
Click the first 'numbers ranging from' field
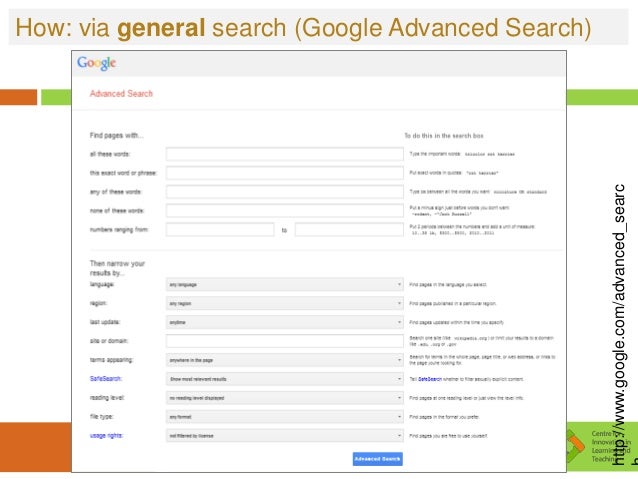[x=220, y=230]
